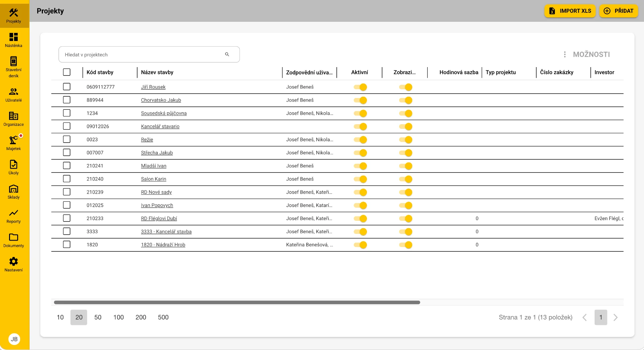Sort by Název stavby column header

[x=157, y=72]
